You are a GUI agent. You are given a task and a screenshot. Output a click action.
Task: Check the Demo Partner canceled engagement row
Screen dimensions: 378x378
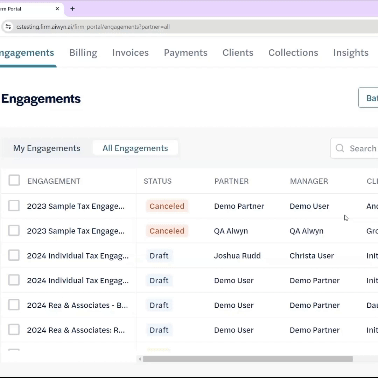coord(14,206)
